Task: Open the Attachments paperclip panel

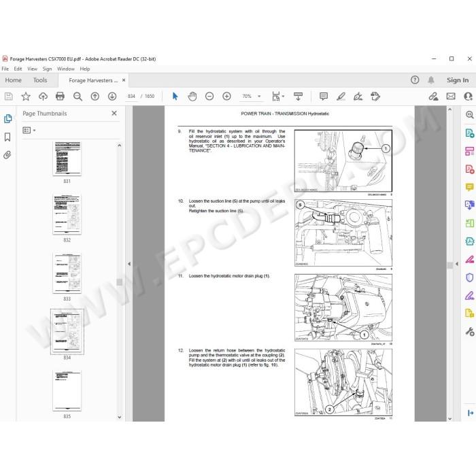Action: pos(7,155)
